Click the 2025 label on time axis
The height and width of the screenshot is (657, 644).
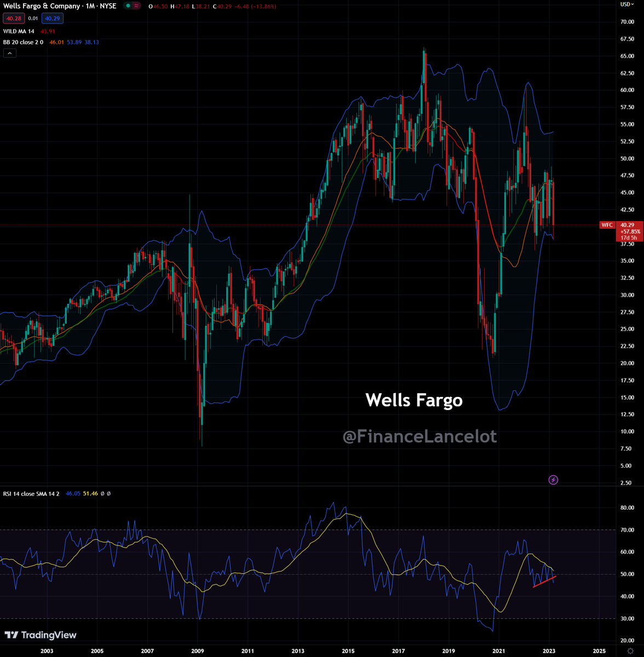pos(599,651)
